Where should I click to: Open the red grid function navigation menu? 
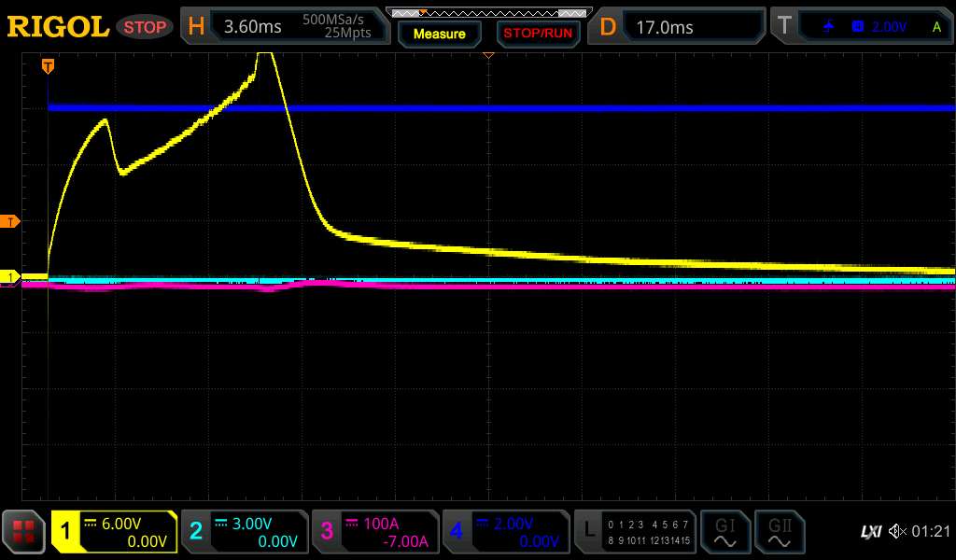click(23, 532)
